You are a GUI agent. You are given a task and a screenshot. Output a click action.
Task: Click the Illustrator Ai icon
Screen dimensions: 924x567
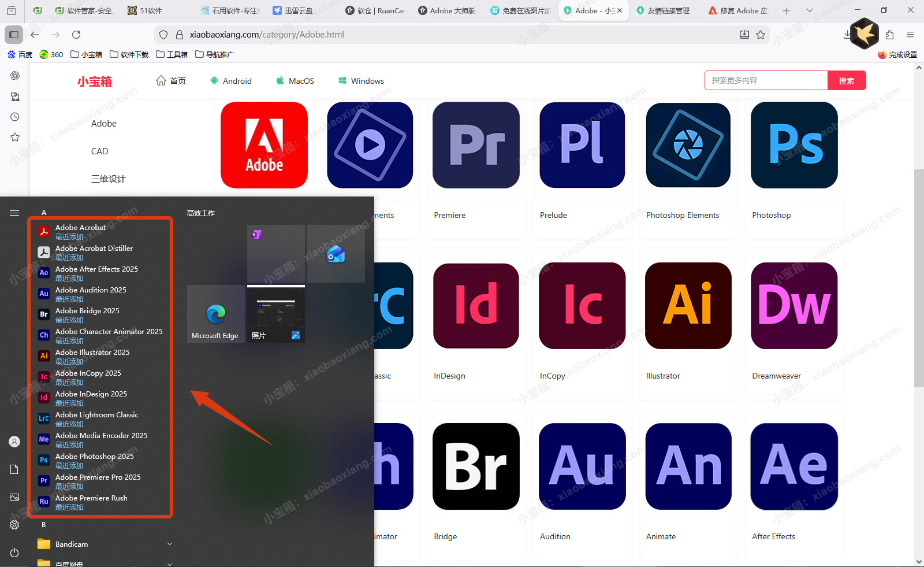coord(687,305)
